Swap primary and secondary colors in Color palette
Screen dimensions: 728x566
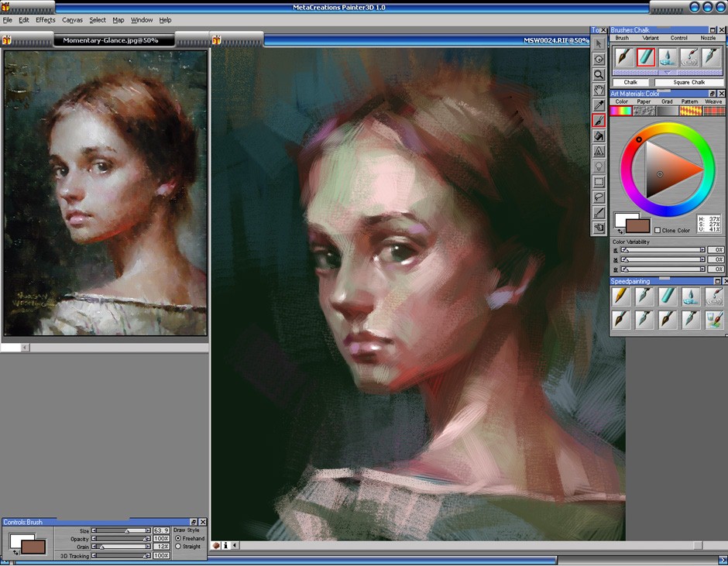click(x=620, y=232)
